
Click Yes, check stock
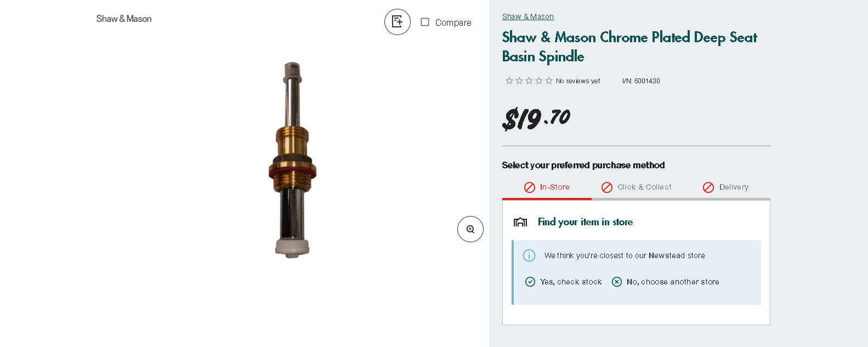click(570, 281)
